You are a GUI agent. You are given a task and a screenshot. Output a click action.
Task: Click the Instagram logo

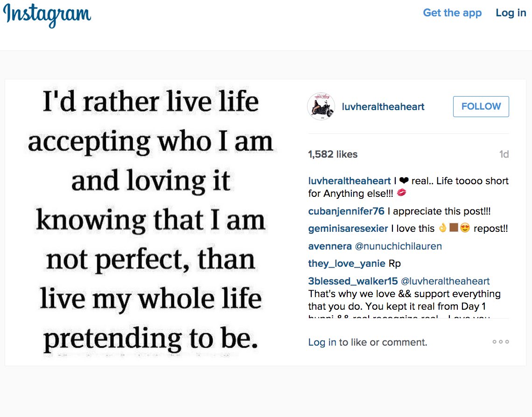pos(47,14)
